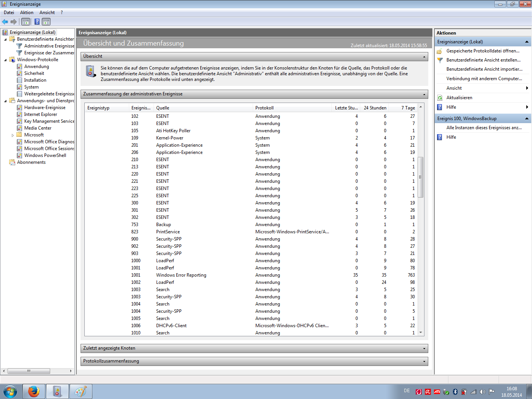This screenshot has height=399, width=532.
Task: Select Hardware-Ereignisse log in the tree
Action: point(45,108)
